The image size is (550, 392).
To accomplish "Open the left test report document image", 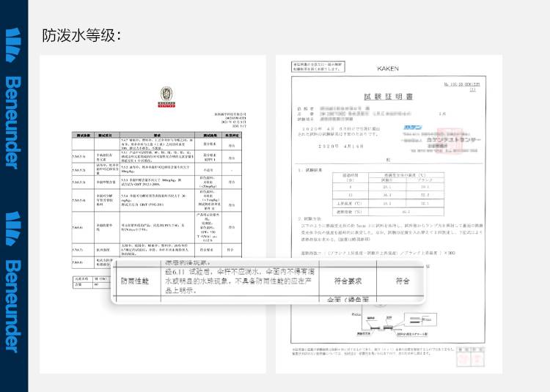I will 153,214.
